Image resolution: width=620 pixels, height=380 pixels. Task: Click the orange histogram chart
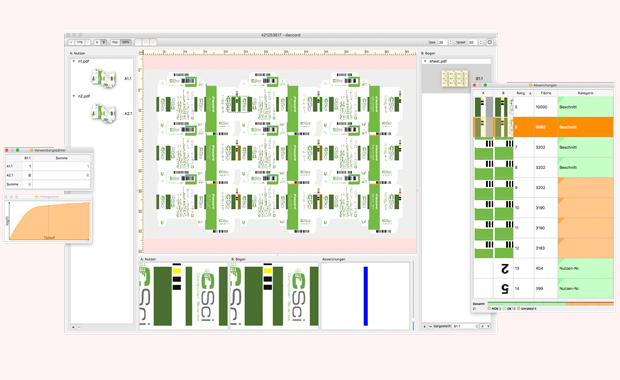click(49, 220)
